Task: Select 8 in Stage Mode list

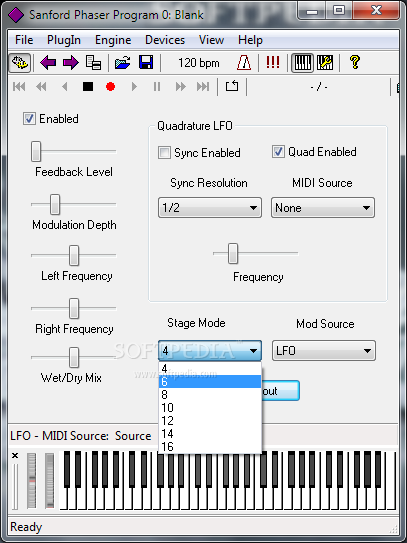Action: tap(210, 395)
